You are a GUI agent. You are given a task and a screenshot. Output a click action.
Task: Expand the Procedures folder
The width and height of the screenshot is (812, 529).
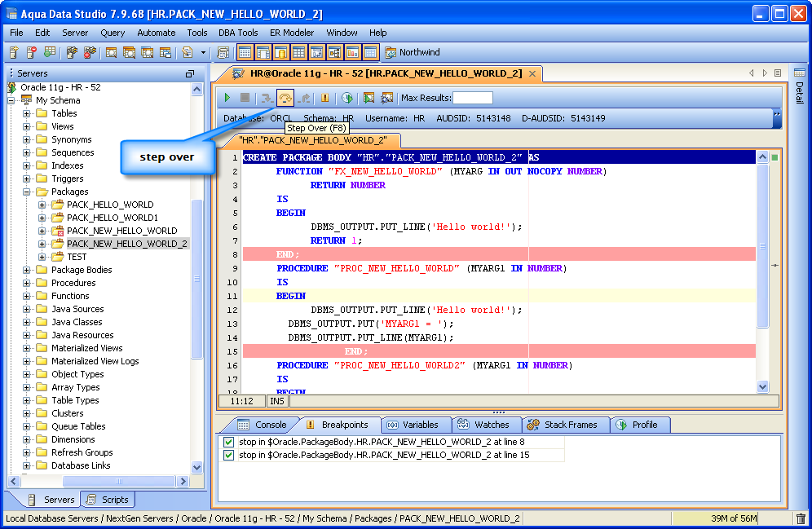[x=27, y=283]
